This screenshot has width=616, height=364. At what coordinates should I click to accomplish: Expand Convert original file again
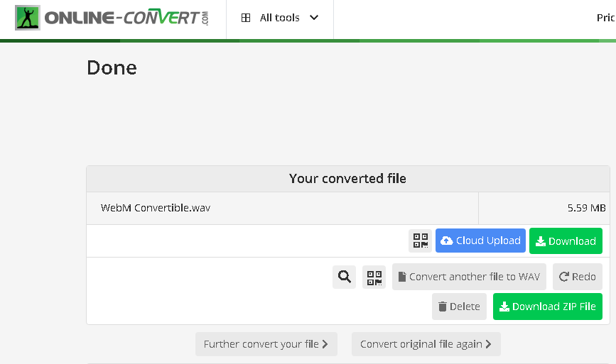pyautogui.click(x=426, y=344)
